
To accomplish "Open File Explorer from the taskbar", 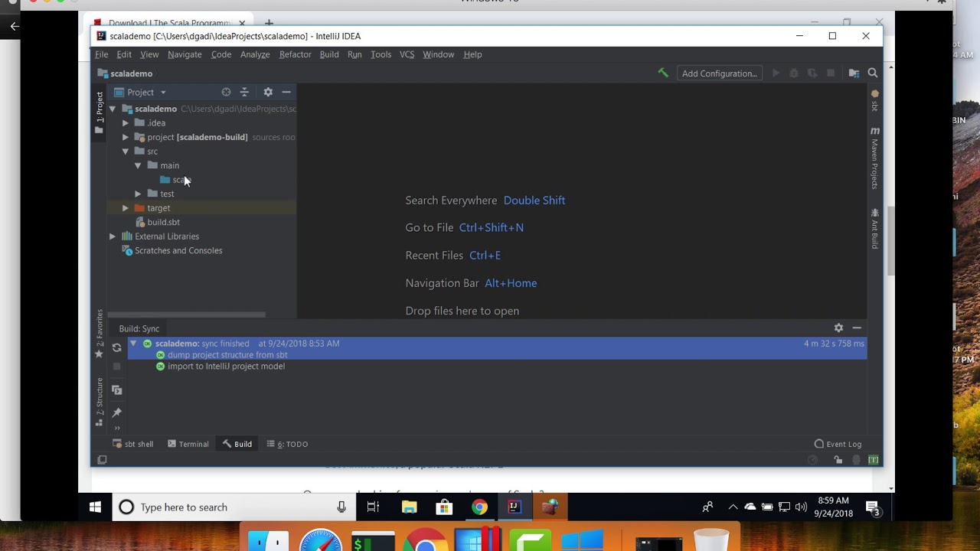I will click(409, 507).
